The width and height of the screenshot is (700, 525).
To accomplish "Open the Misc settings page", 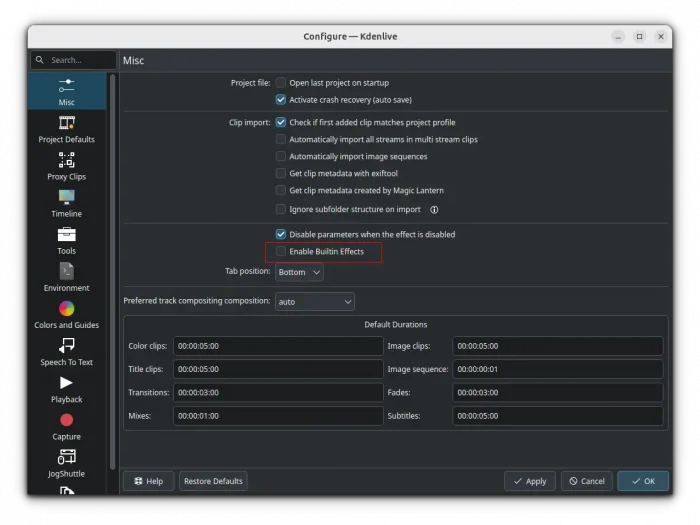I will [x=67, y=92].
